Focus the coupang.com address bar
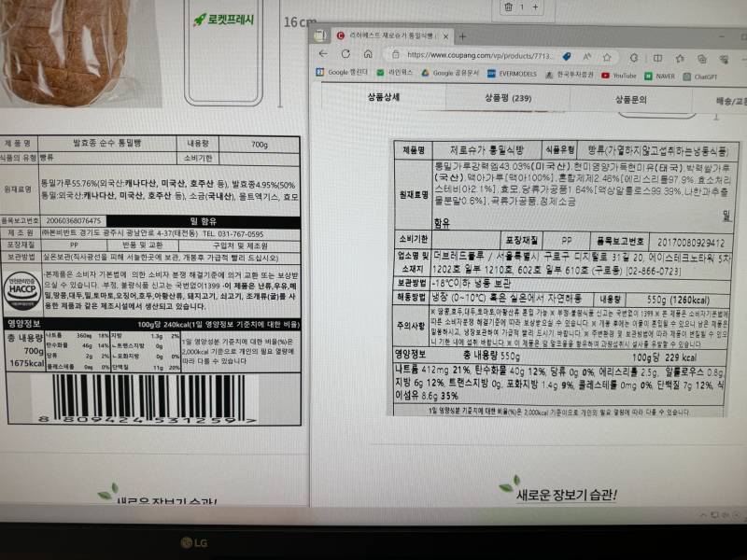747x560 pixels. (478, 55)
